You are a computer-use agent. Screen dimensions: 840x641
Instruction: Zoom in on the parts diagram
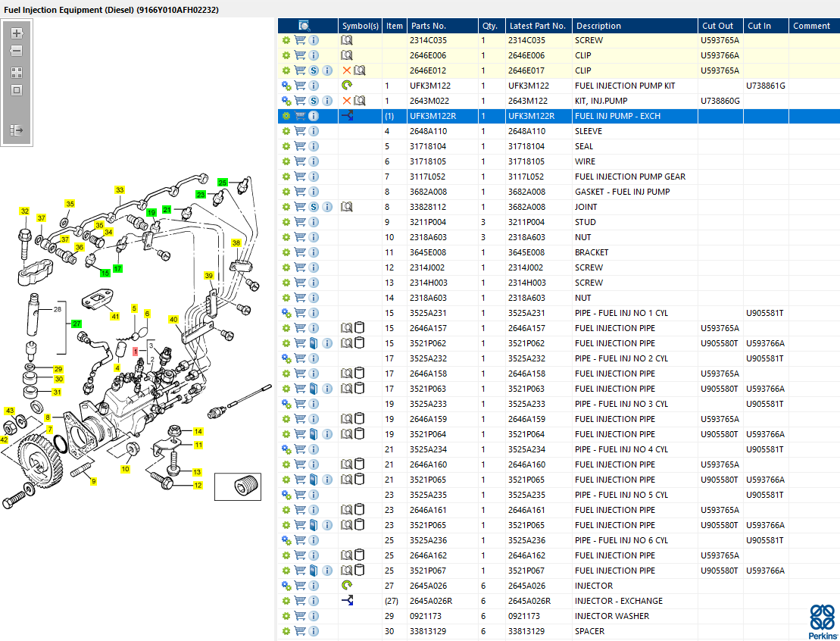(17, 33)
